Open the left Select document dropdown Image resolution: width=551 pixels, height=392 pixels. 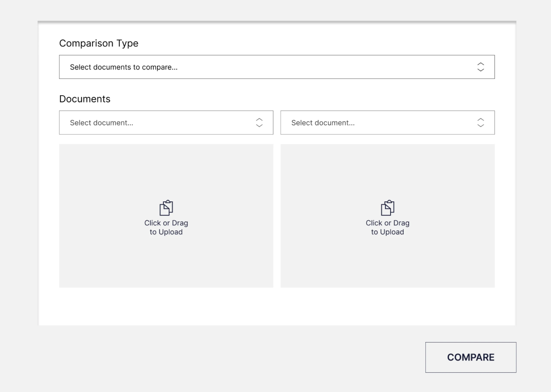pyautogui.click(x=166, y=123)
